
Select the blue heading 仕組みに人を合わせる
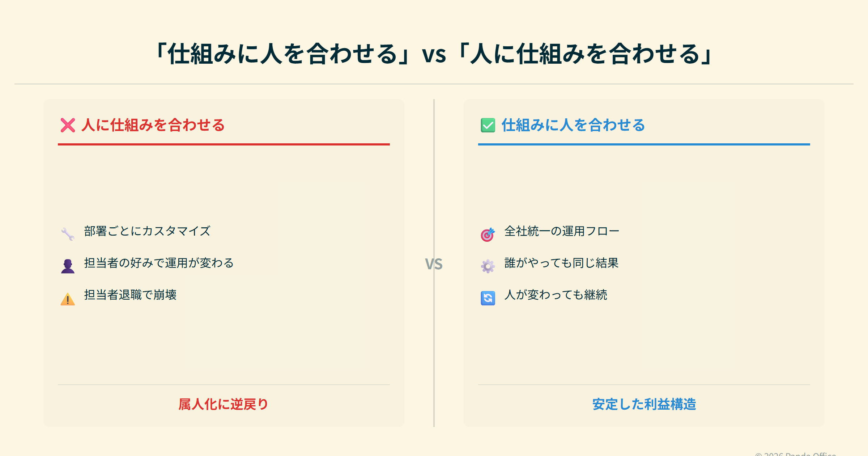[x=573, y=125]
